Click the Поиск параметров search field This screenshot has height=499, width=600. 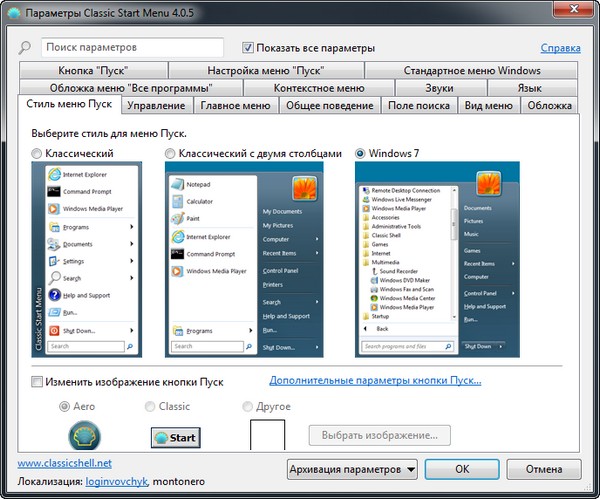click(133, 48)
